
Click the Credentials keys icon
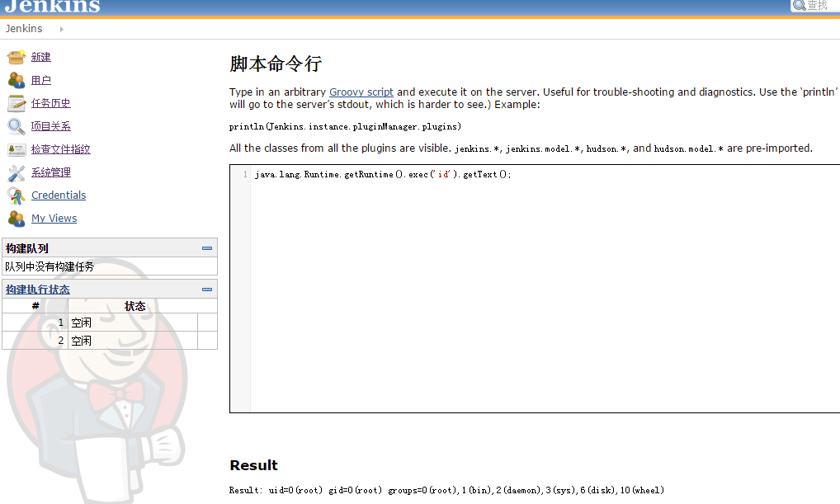point(16,195)
